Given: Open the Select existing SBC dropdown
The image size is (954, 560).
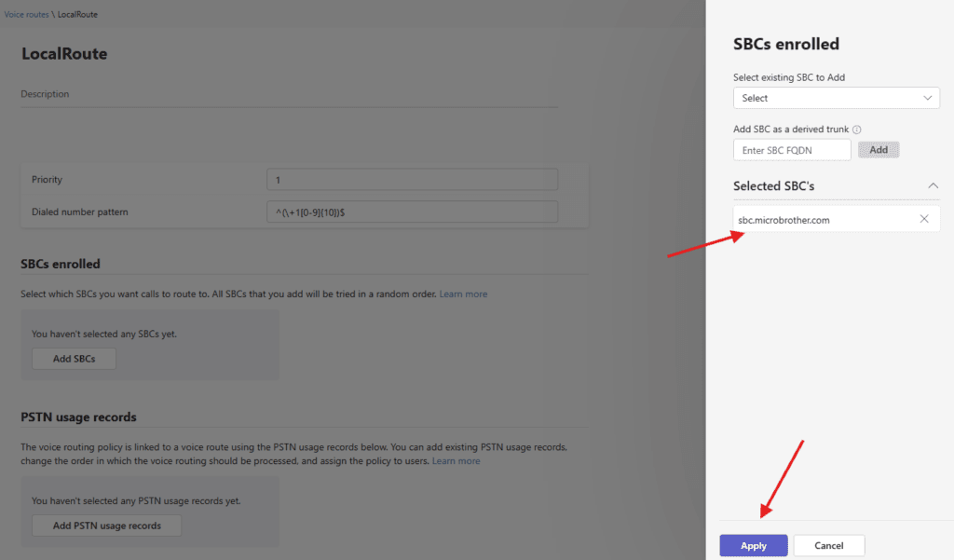Looking at the screenshot, I should point(836,98).
